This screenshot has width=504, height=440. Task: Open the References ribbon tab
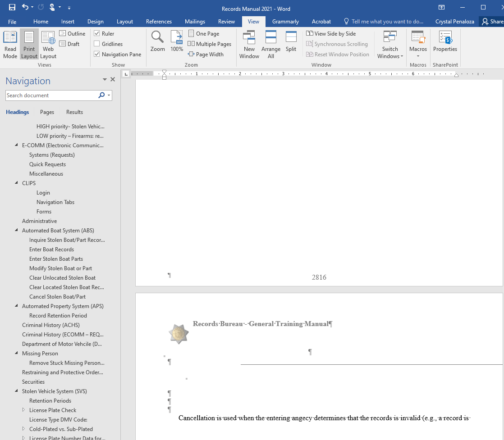(159, 22)
